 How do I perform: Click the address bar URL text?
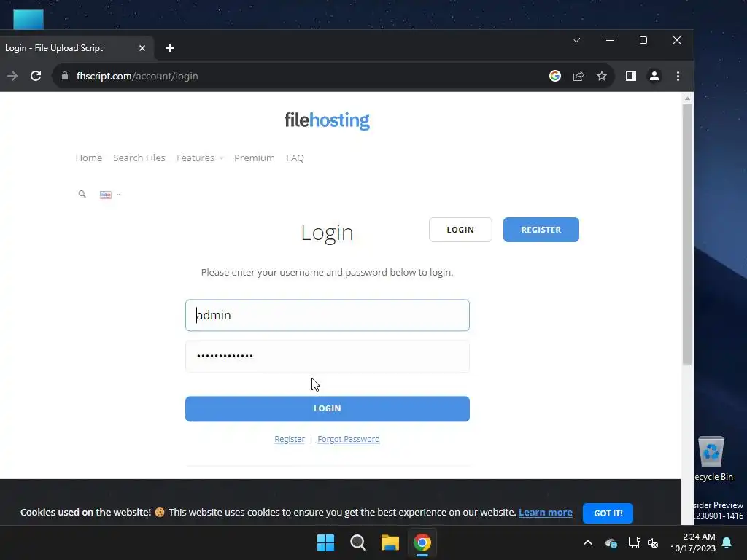tap(137, 76)
